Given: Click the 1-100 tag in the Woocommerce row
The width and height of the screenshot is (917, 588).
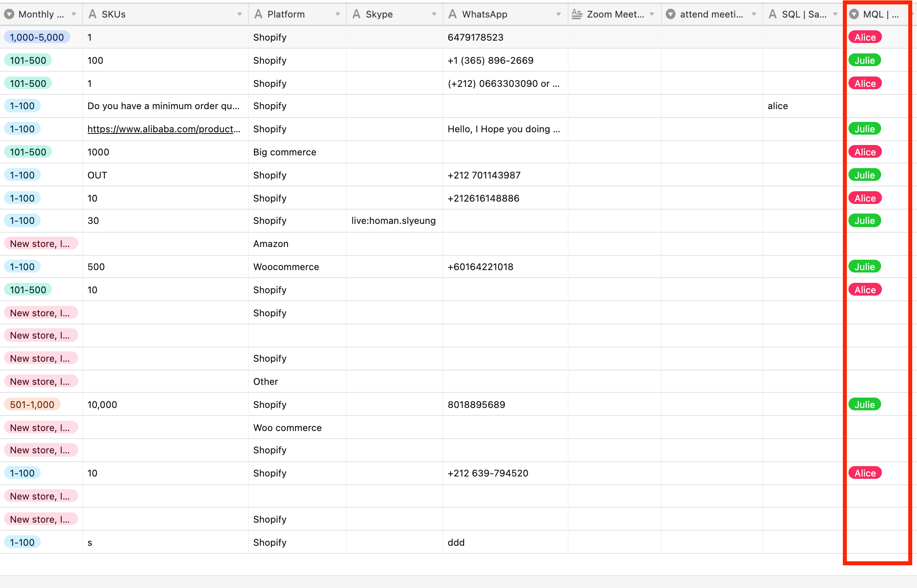Looking at the screenshot, I should coord(22,267).
